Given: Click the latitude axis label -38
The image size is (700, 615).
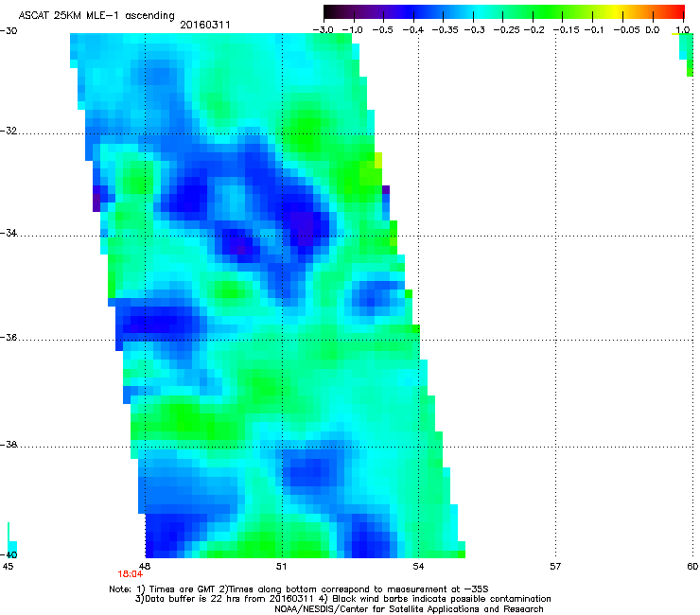Looking at the screenshot, I should [9, 444].
